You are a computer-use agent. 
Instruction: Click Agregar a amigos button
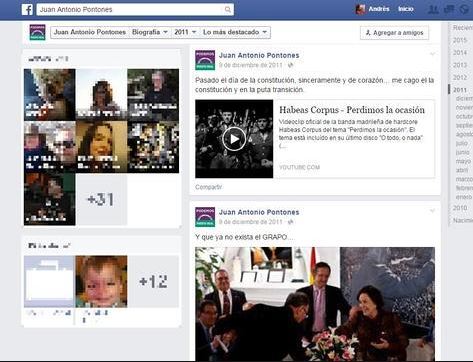coord(394,33)
